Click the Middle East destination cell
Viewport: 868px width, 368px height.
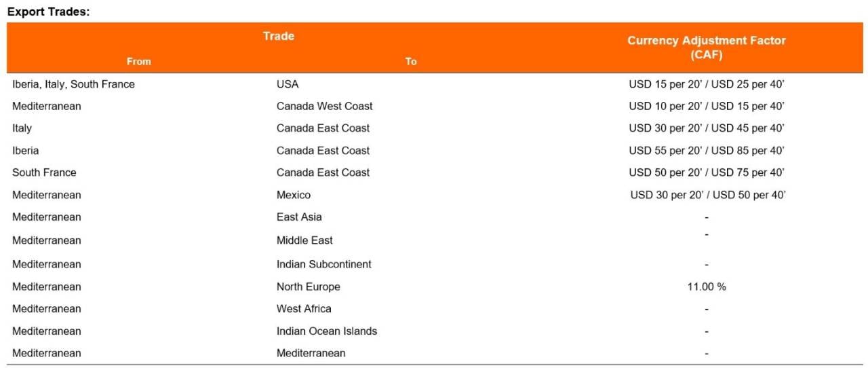304,240
